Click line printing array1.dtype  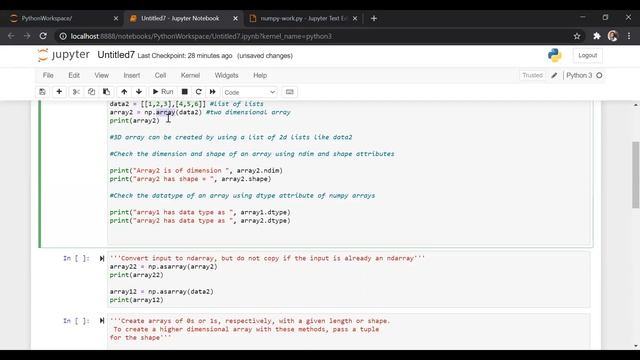click(x=200, y=212)
